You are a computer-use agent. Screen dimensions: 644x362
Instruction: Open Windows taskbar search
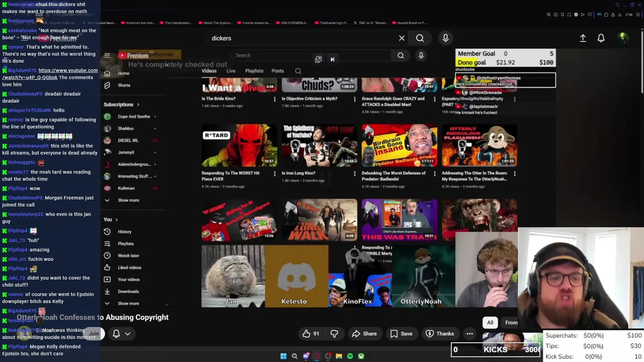(x=294, y=356)
